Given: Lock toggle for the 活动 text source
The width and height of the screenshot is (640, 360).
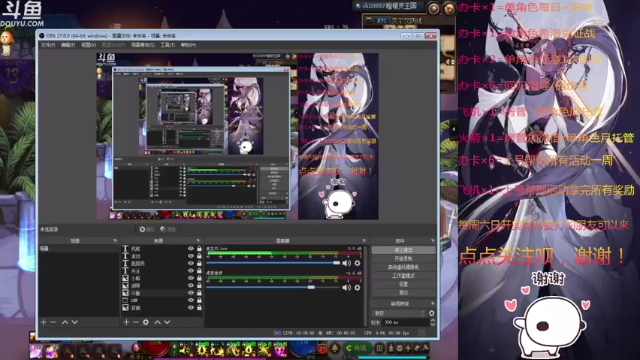Looking at the screenshot, I should (199, 256).
